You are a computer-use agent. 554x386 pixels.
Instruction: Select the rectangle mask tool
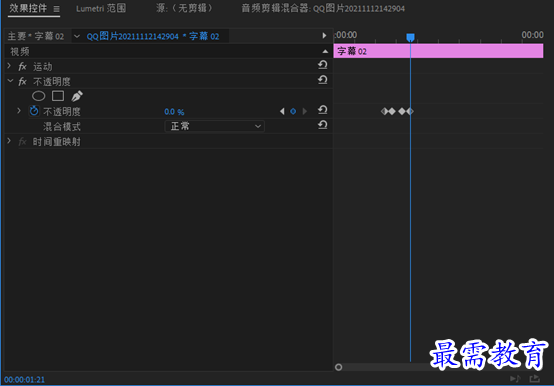[58, 96]
